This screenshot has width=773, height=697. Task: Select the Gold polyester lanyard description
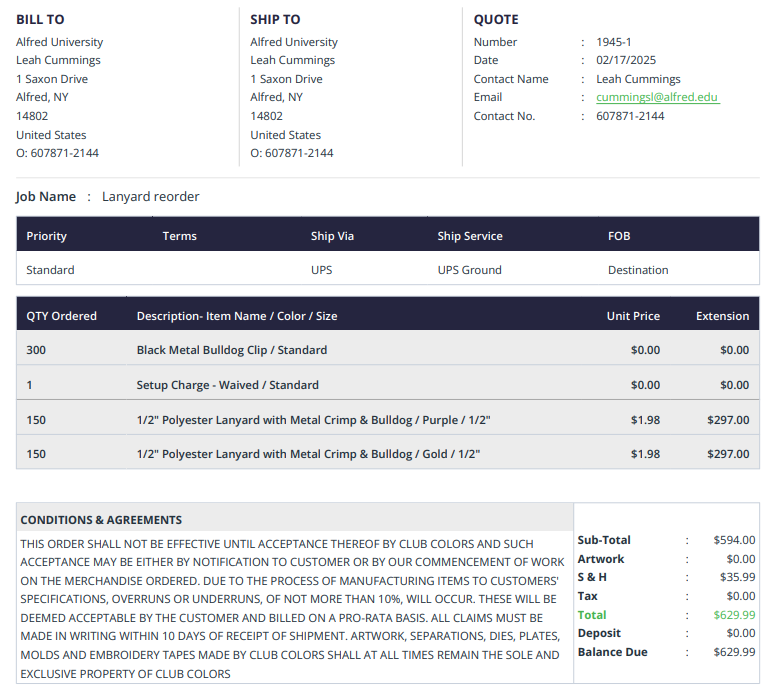tap(309, 454)
